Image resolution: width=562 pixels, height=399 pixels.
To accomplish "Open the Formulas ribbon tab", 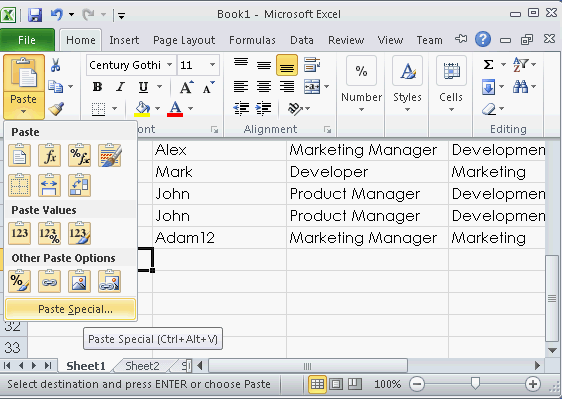I will pos(252,40).
